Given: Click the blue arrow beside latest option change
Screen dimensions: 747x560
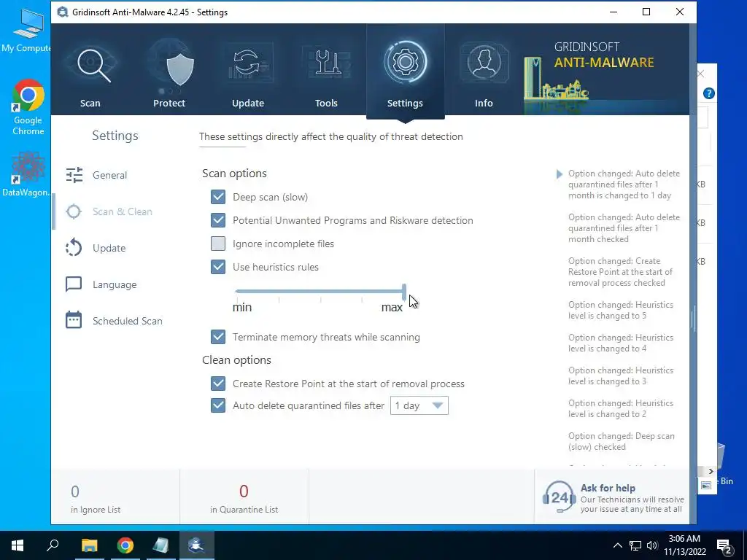Looking at the screenshot, I should pos(560,174).
